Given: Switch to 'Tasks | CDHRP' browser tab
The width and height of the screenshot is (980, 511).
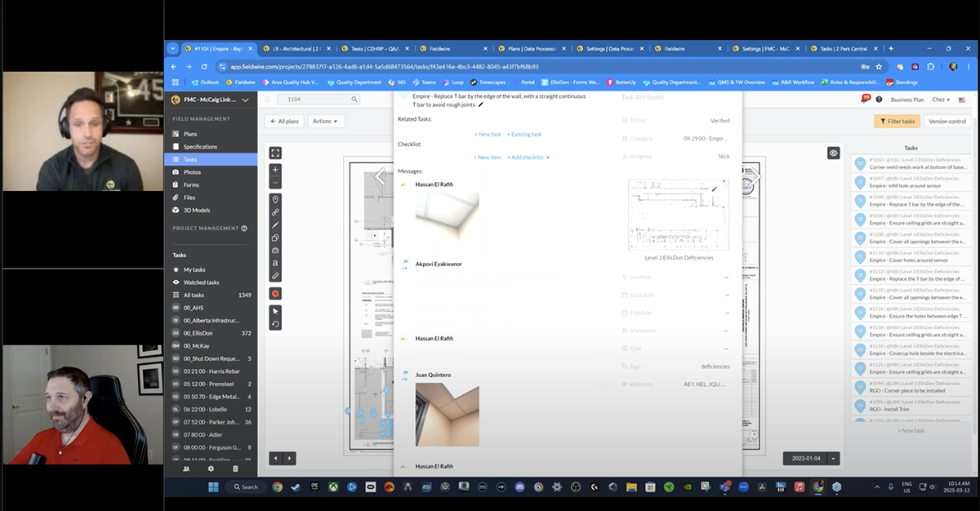Looking at the screenshot, I should [x=375, y=48].
